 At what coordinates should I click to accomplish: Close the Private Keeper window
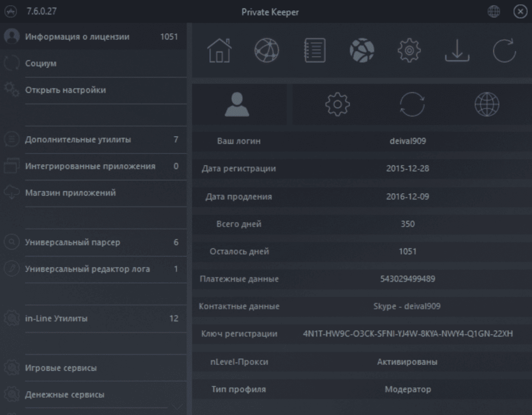[520, 11]
